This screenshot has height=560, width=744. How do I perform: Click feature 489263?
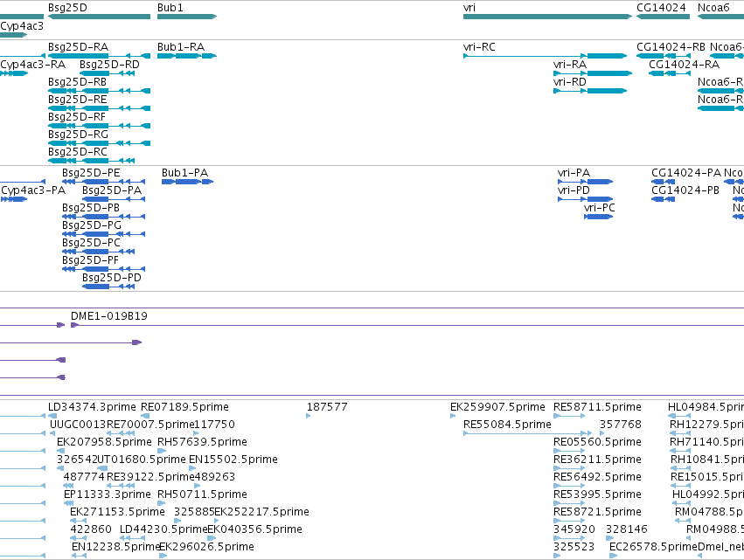click(x=198, y=486)
